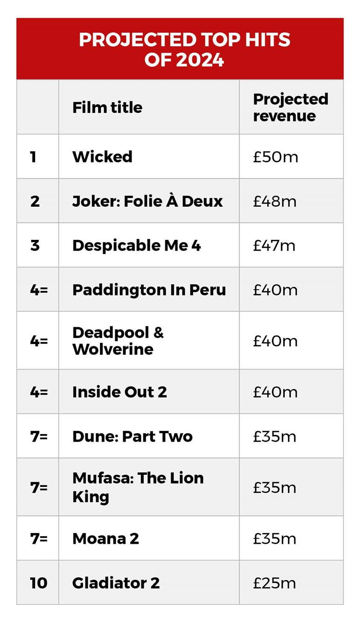364x625 pixels.
Task: Click Inside Out 2's £40m revenue
Action: pos(275,392)
